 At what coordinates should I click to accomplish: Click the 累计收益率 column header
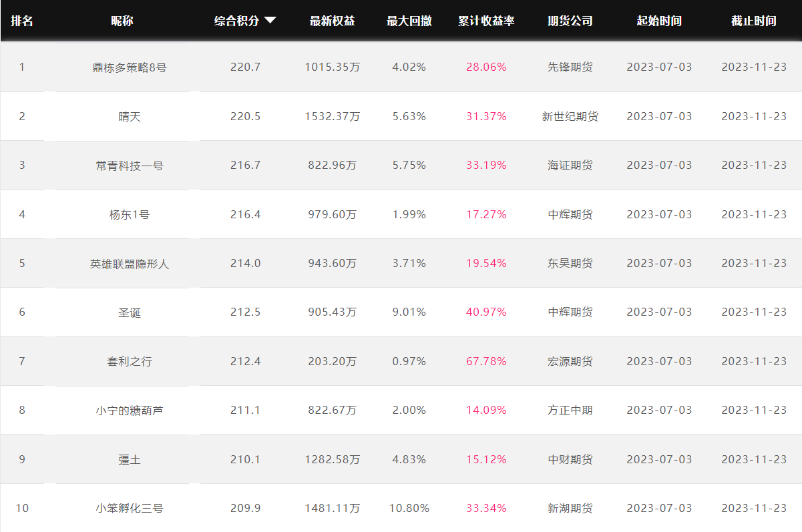tap(486, 21)
